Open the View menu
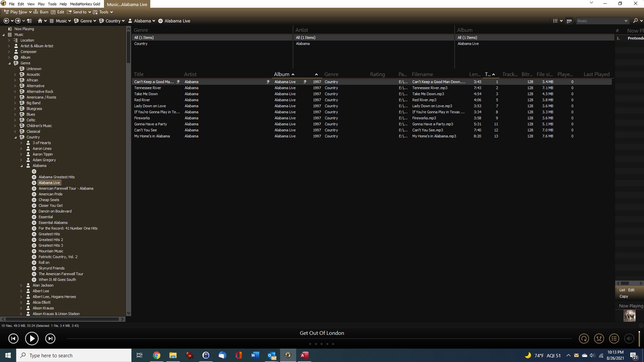The image size is (644, 362). click(x=31, y=4)
